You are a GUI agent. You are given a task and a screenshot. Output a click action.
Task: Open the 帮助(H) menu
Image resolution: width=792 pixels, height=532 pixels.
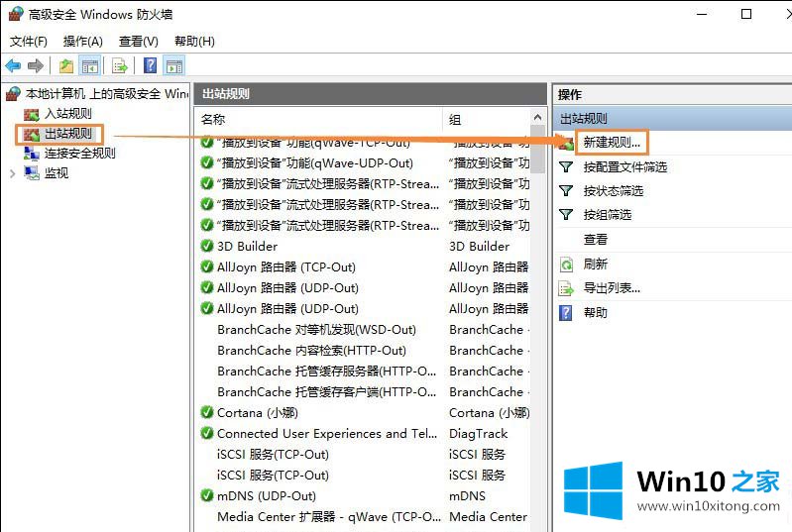(x=194, y=41)
